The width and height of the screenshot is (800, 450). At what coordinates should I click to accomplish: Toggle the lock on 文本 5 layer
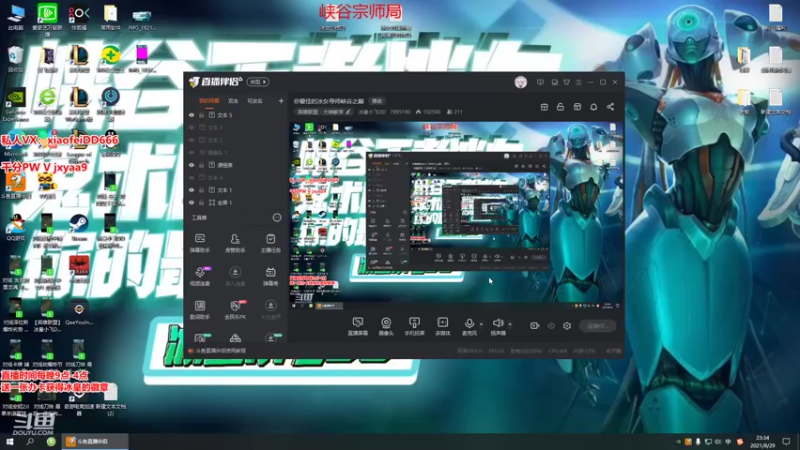point(202,115)
